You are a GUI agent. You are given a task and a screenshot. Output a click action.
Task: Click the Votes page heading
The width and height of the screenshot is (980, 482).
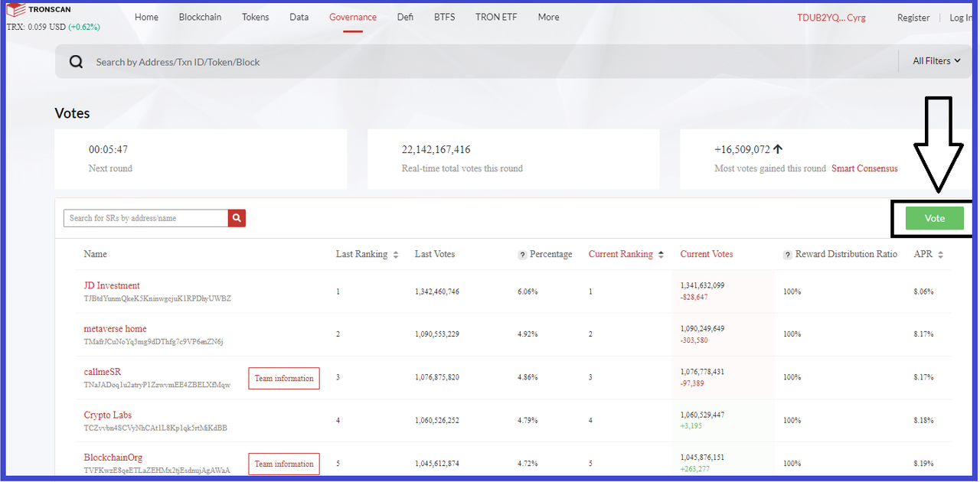click(72, 113)
